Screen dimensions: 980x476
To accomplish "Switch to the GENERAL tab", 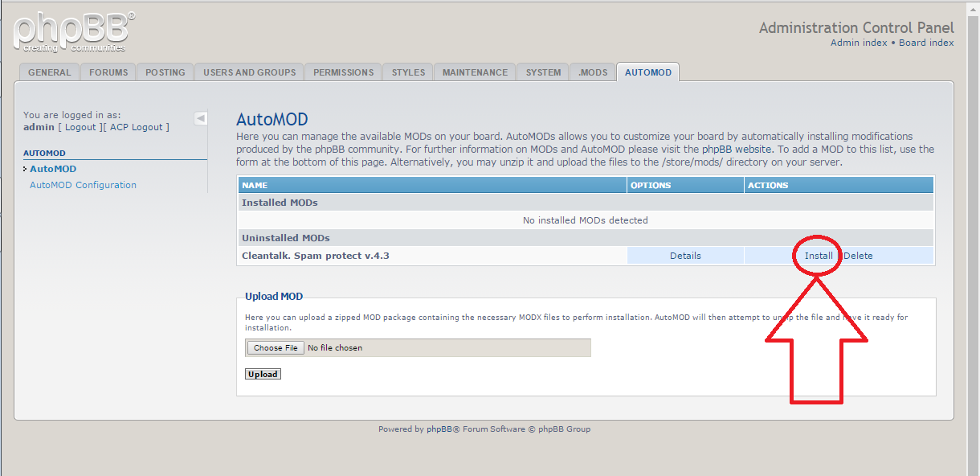I will click(x=48, y=72).
